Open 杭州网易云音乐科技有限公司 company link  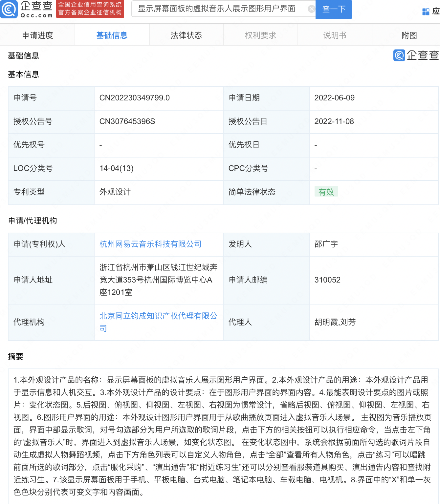pos(150,244)
